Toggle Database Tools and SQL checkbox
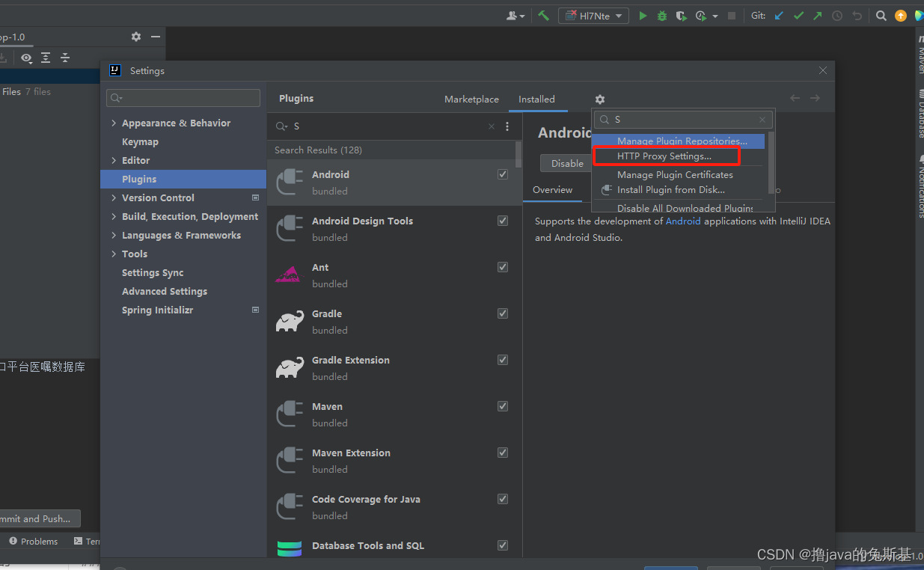The width and height of the screenshot is (924, 570). pyautogui.click(x=503, y=545)
